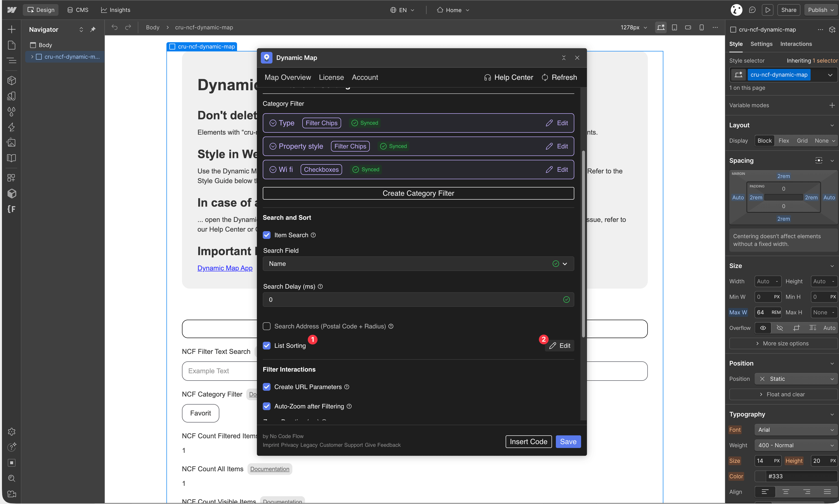Open the Settings tab in right panel
839x504 pixels.
[x=761, y=44]
